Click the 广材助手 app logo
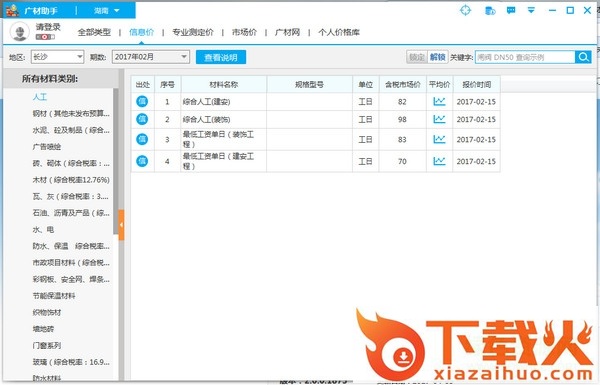This screenshot has width=600, height=385. pos(13,10)
